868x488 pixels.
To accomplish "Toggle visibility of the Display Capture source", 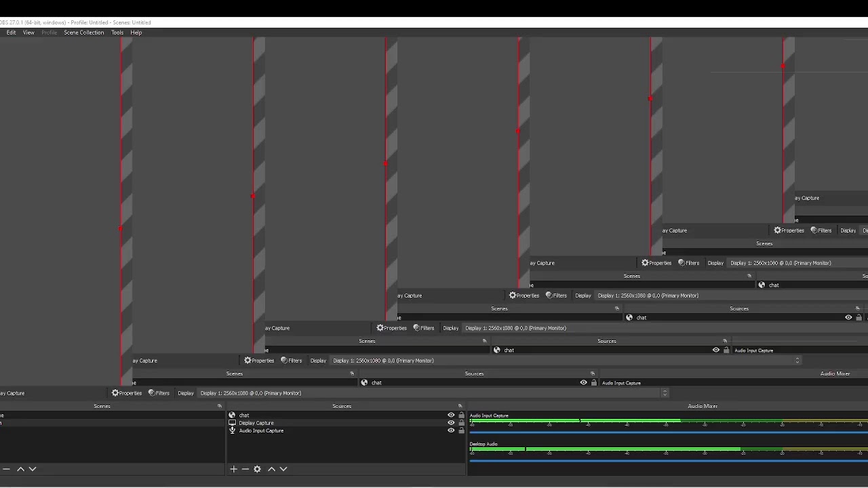I will tap(451, 423).
